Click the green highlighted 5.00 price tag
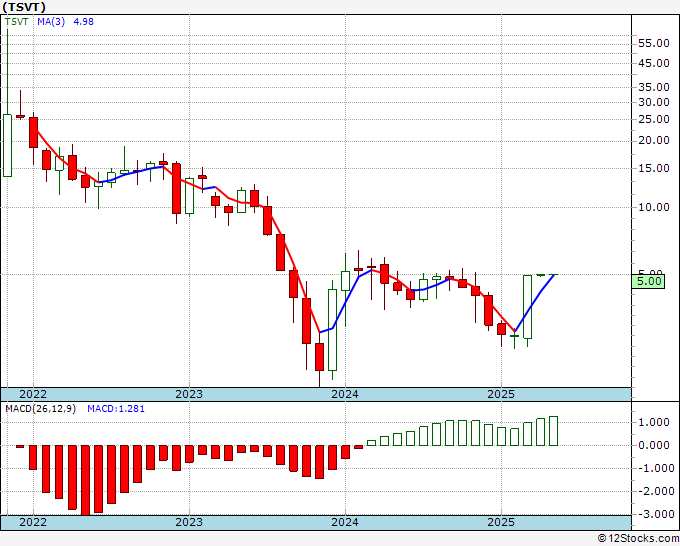Viewport: 680px width, 546px height. pyautogui.click(x=648, y=281)
